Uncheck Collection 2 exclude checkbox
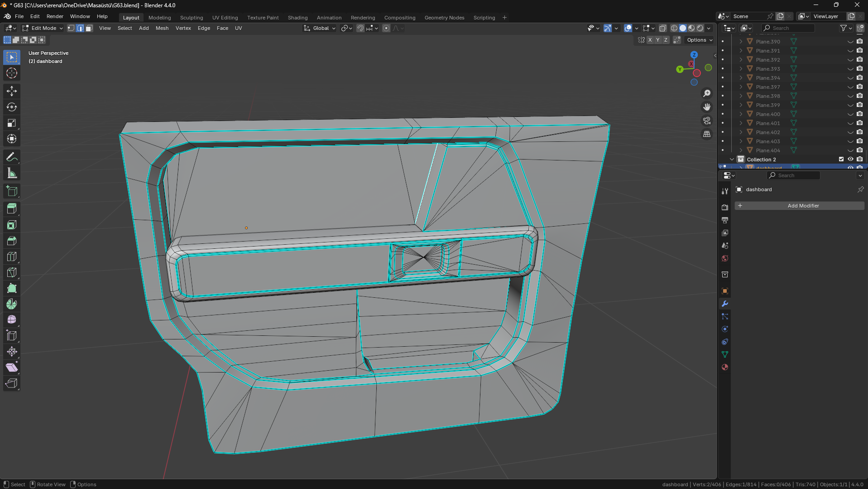The image size is (868, 489). click(841, 160)
